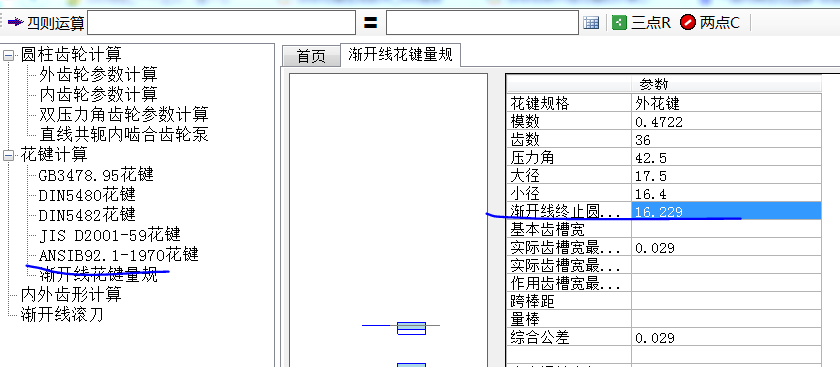Select the red 两点C icon

click(688, 23)
